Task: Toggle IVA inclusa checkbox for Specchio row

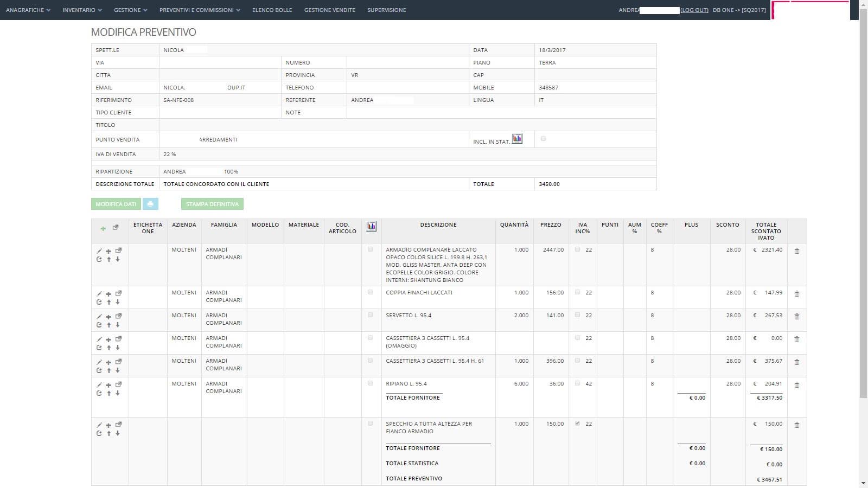Action: click(578, 423)
